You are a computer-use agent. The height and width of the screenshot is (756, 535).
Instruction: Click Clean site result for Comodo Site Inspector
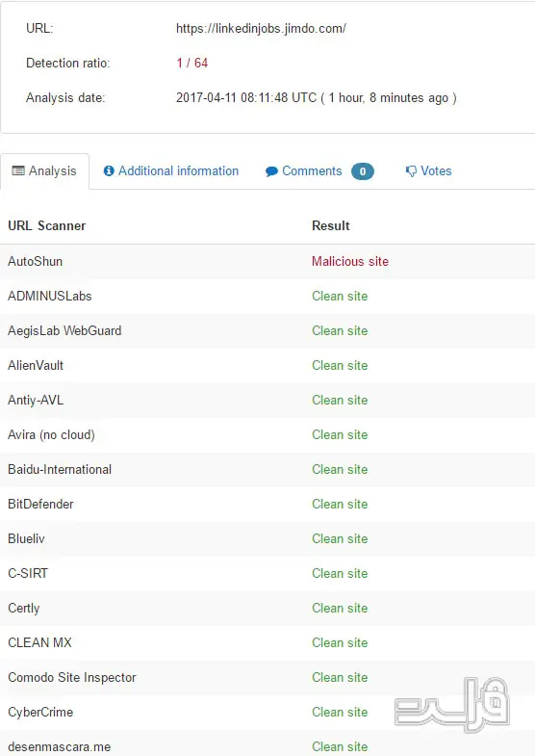pos(340,678)
